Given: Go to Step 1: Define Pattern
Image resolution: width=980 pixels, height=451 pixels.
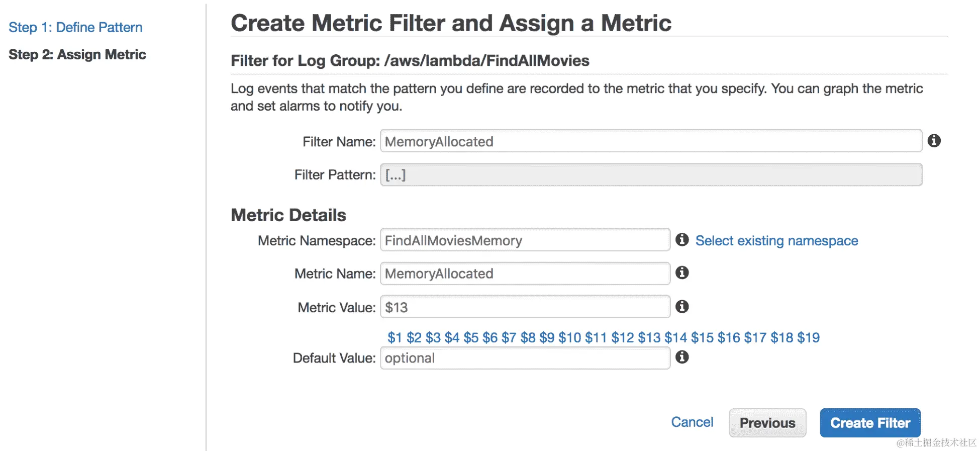Looking at the screenshot, I should (x=75, y=27).
